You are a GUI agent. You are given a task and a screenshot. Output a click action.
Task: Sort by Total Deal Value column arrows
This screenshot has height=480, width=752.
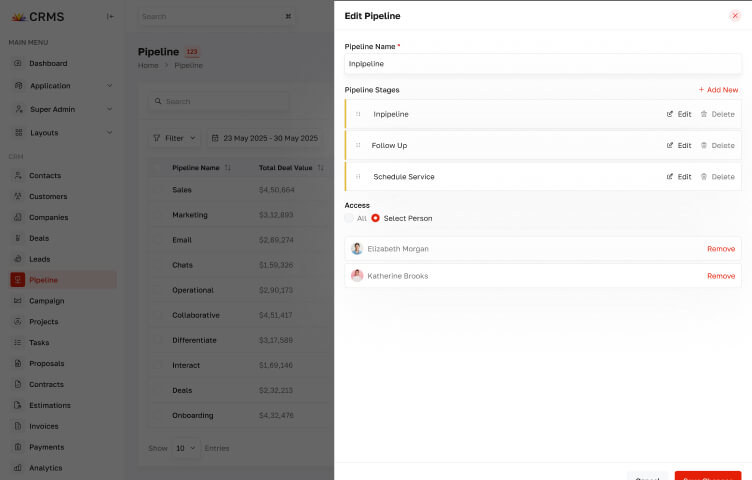click(321, 168)
